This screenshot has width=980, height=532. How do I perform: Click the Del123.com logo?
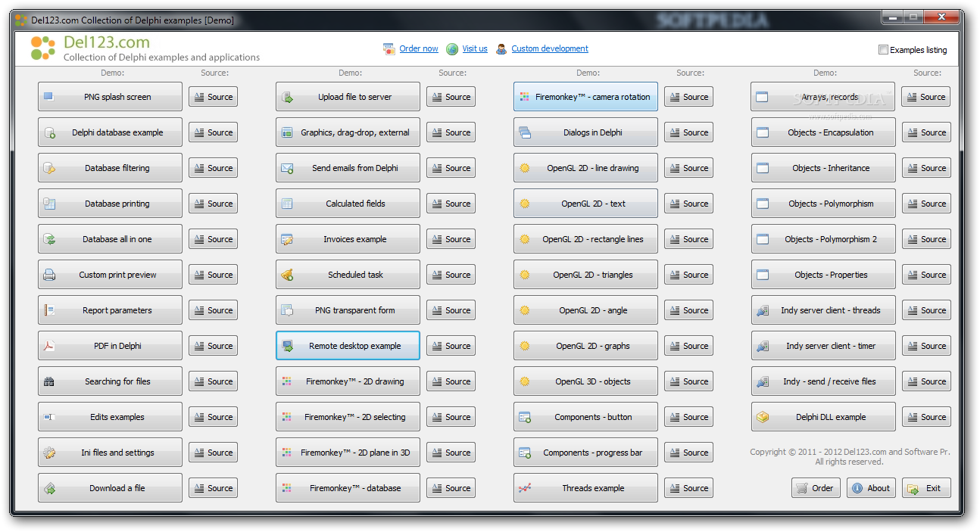coord(43,48)
